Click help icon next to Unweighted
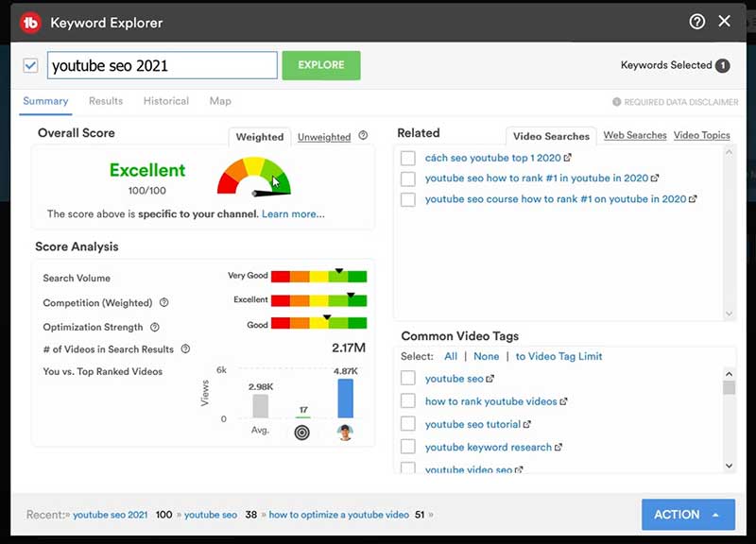 click(363, 136)
